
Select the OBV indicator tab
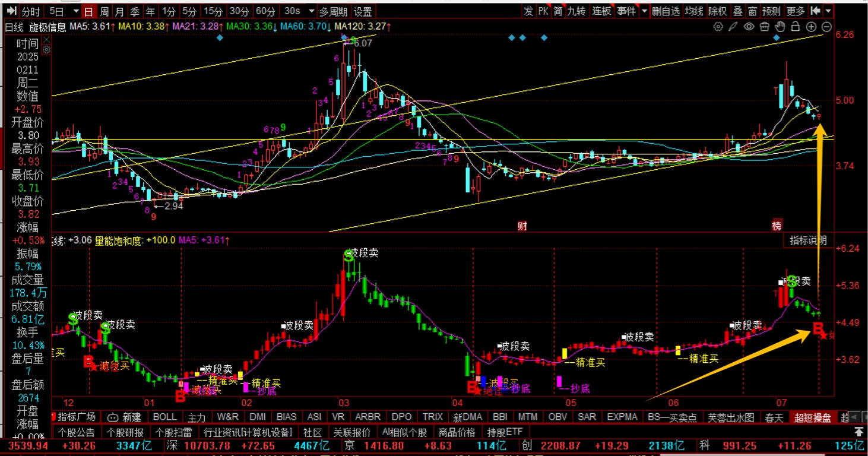point(557,417)
